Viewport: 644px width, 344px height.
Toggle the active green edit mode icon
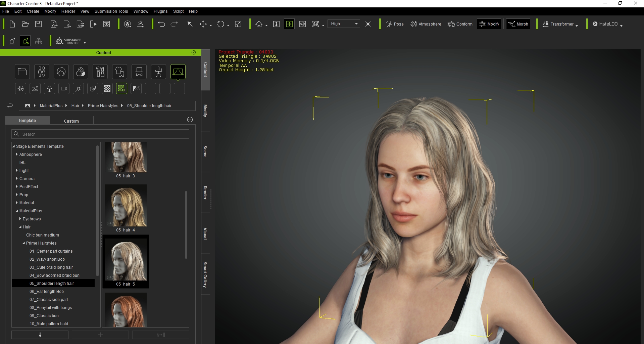click(x=25, y=41)
